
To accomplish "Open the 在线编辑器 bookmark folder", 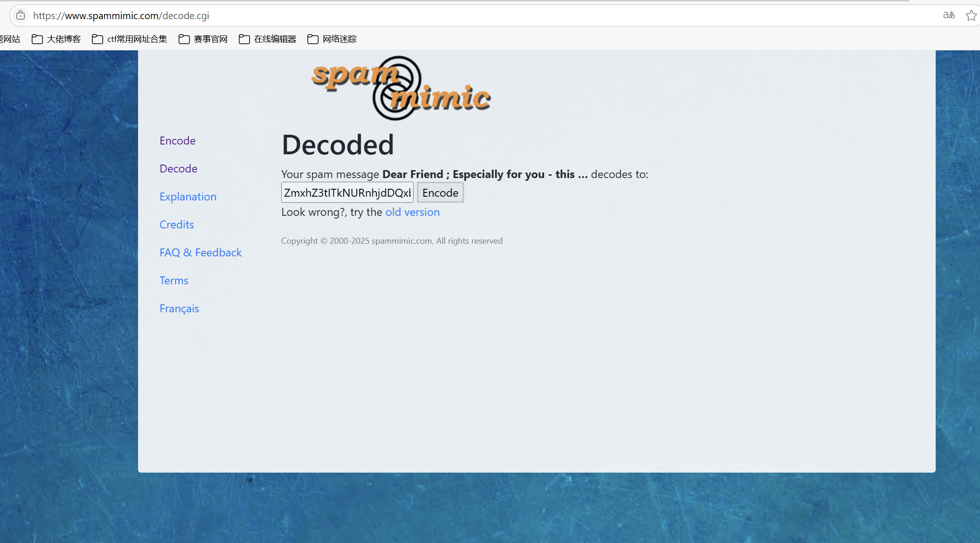I will point(267,39).
